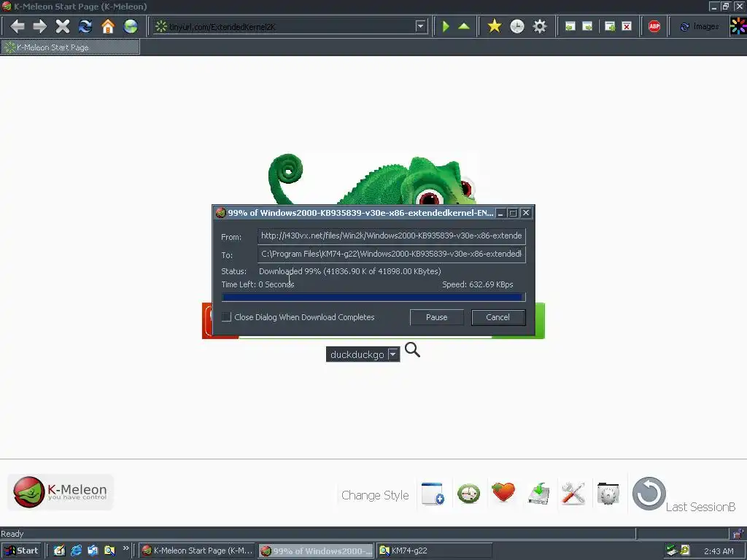Open Preferences with the gear icon

coord(540,26)
